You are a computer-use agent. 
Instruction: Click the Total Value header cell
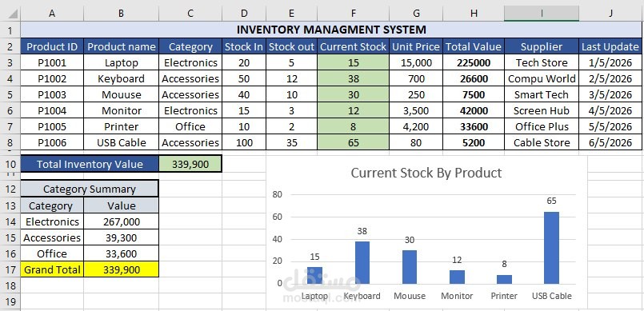click(x=474, y=47)
